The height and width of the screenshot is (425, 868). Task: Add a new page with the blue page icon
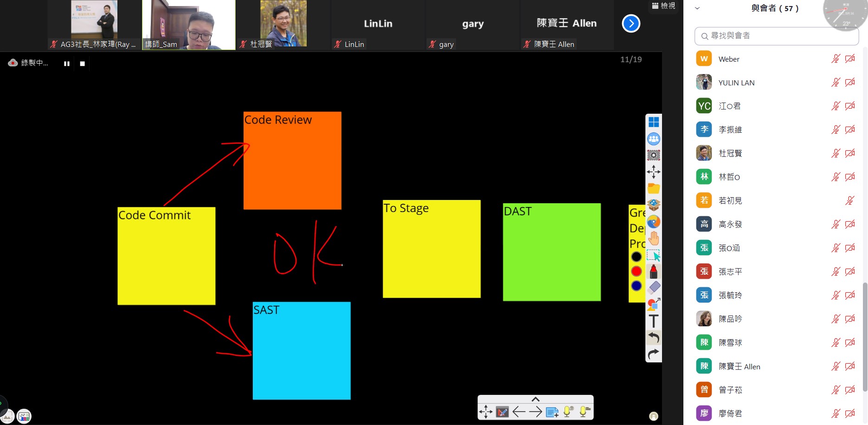(x=552, y=412)
